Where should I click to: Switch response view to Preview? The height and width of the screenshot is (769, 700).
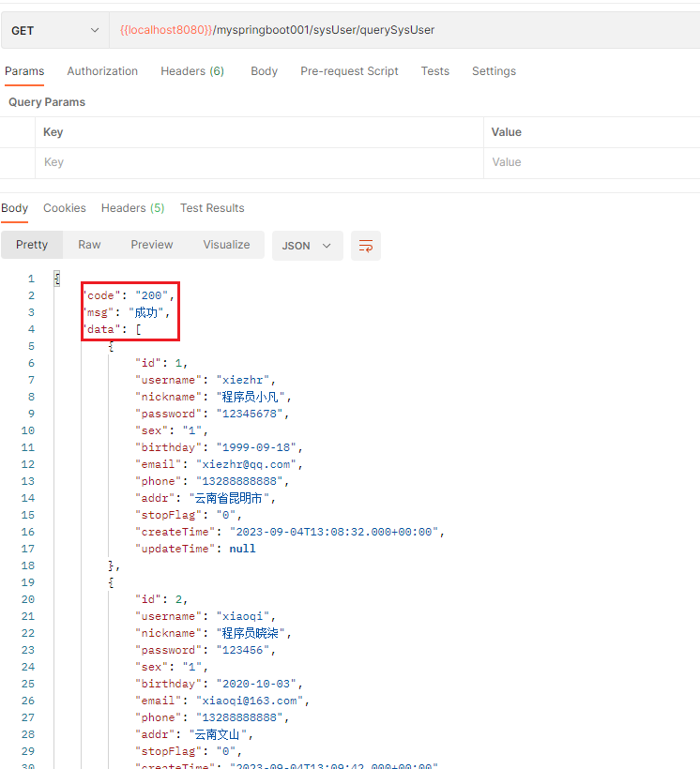[152, 245]
